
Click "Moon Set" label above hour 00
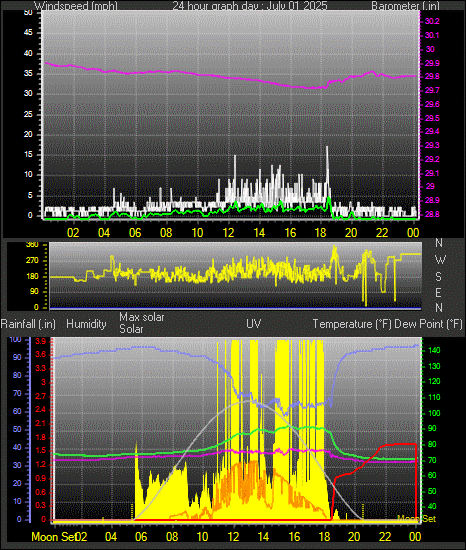point(417,519)
